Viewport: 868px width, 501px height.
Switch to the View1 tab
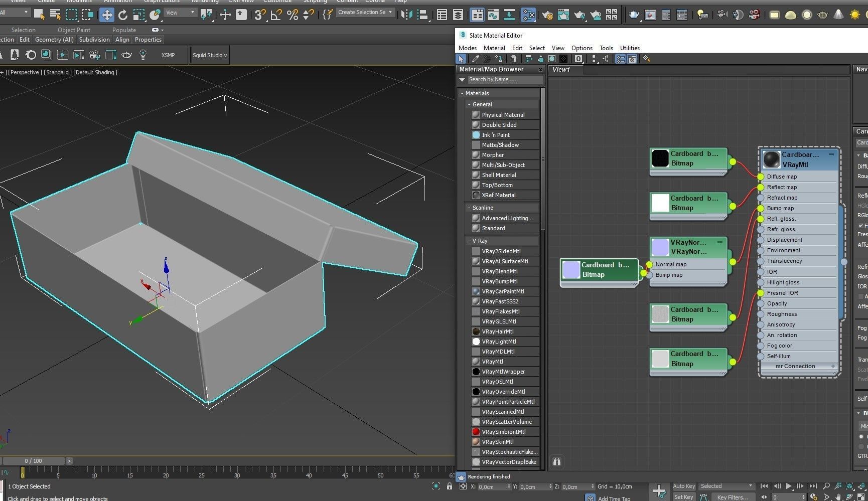pyautogui.click(x=561, y=70)
